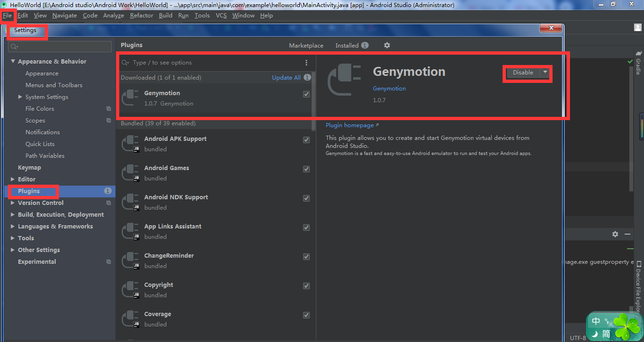Screen dimensions: 644x342
Task: Select the Coverage plugin icon
Action: 130,319
